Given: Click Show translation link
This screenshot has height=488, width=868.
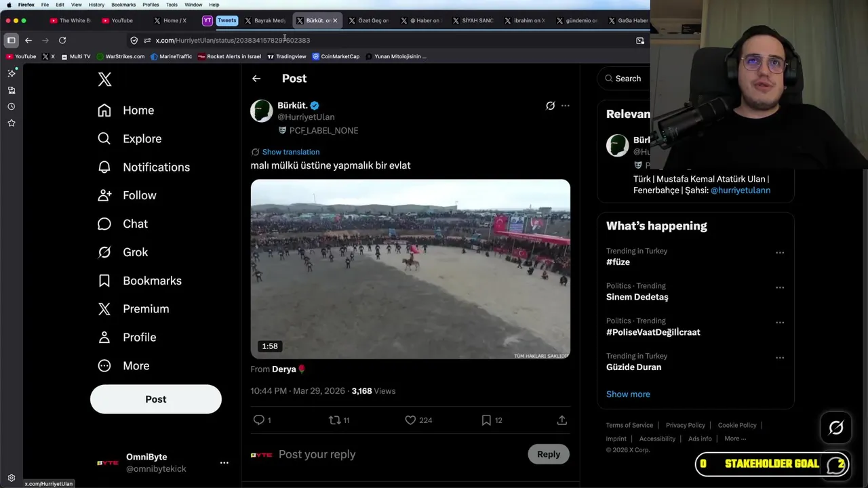Looking at the screenshot, I should point(291,152).
